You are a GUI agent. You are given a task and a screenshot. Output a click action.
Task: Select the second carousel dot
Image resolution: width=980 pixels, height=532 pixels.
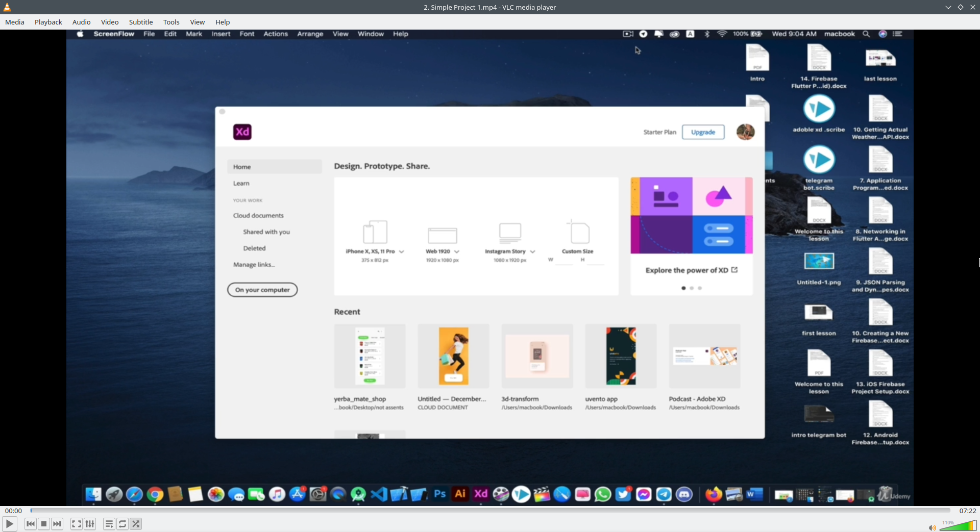coord(692,288)
